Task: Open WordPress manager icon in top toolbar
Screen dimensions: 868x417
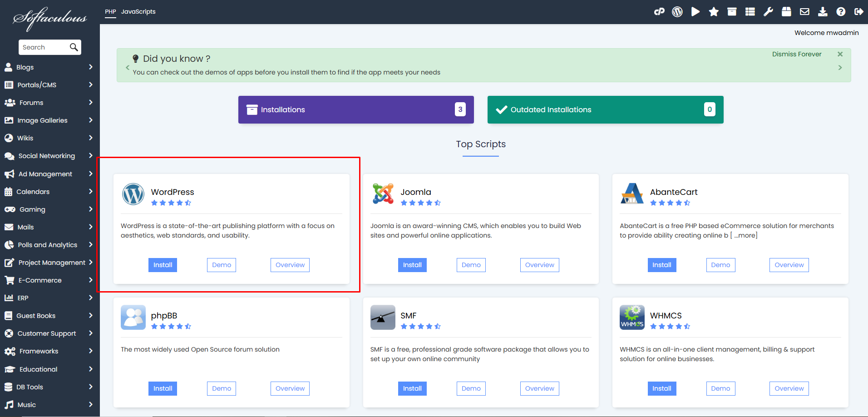Action: click(677, 12)
